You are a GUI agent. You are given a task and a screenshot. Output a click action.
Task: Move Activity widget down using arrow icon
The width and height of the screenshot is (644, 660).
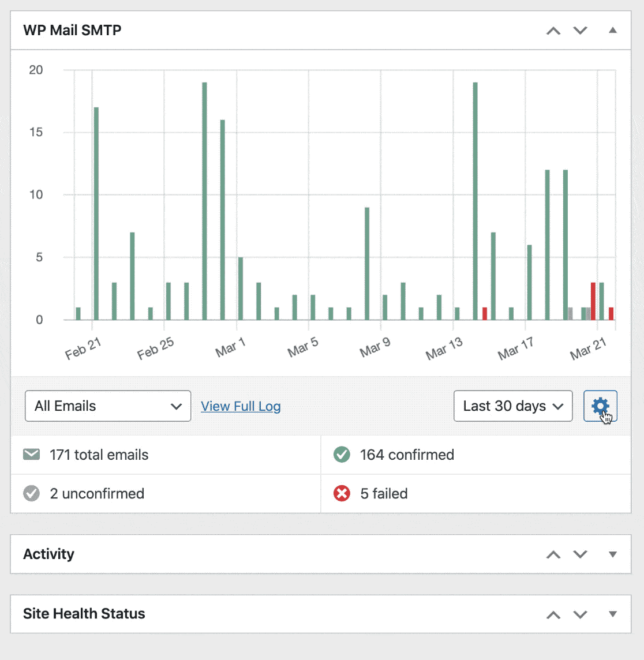point(581,554)
